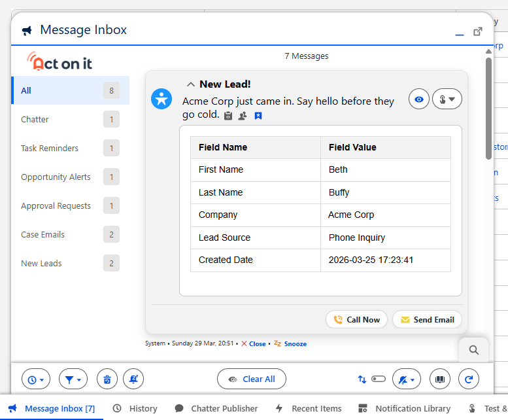Screen dimensions: 508x420
Task: Click the open book icon button
Action: pyautogui.click(x=440, y=379)
